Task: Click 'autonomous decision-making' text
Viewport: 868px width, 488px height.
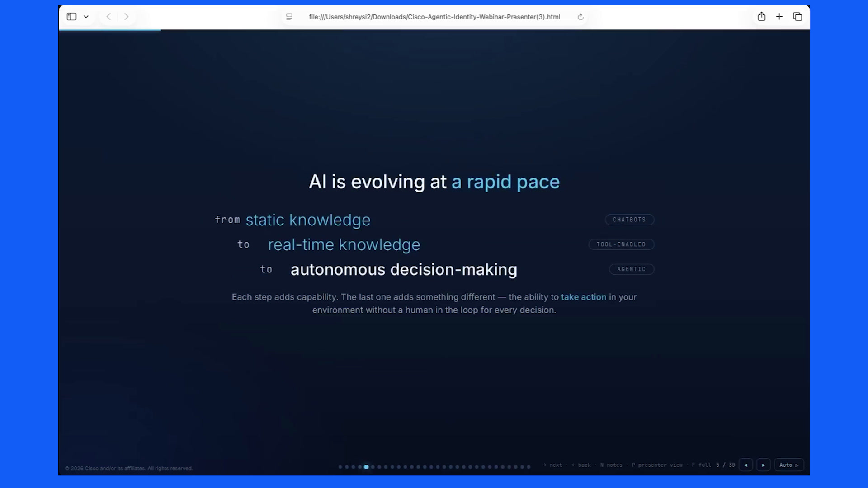Action: click(x=404, y=270)
